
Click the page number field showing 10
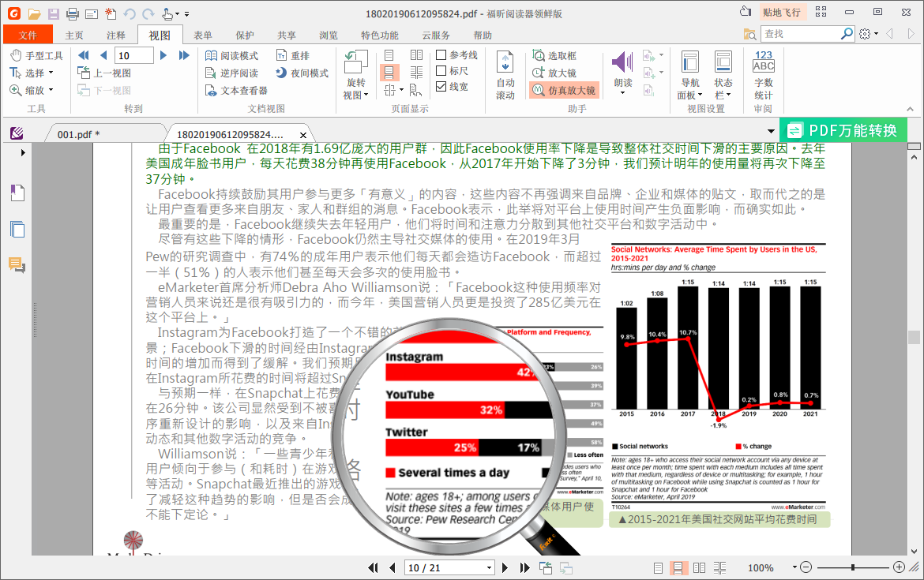(x=134, y=55)
